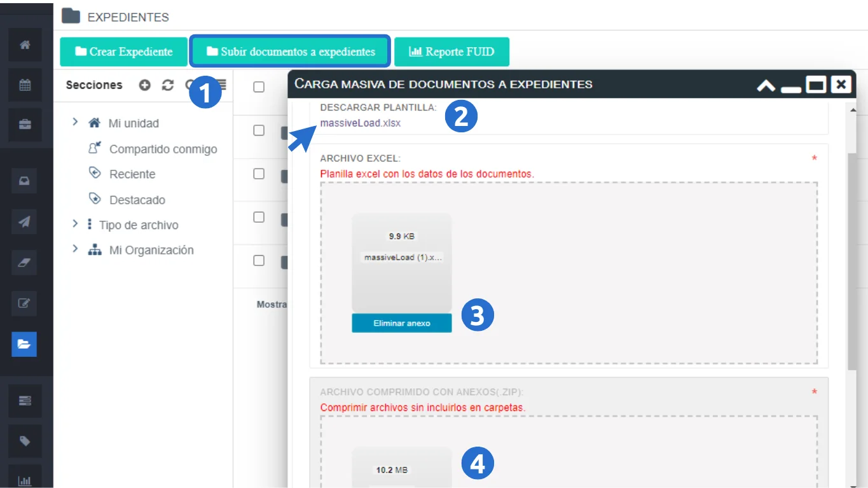This screenshot has width=868, height=488.
Task: Open the edit pencil icon in sidebar
Action: (x=24, y=303)
